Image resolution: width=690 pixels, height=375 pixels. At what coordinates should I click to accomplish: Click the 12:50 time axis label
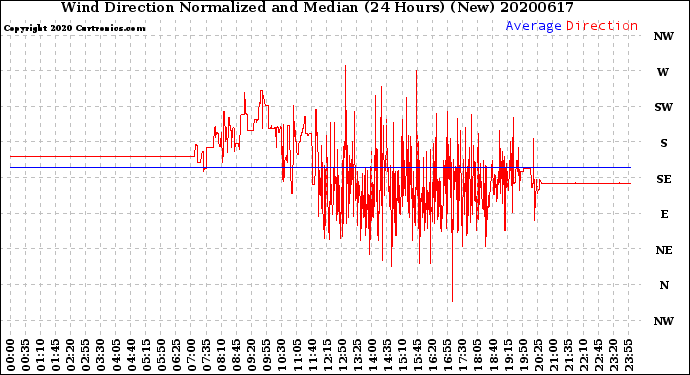pos(342,355)
